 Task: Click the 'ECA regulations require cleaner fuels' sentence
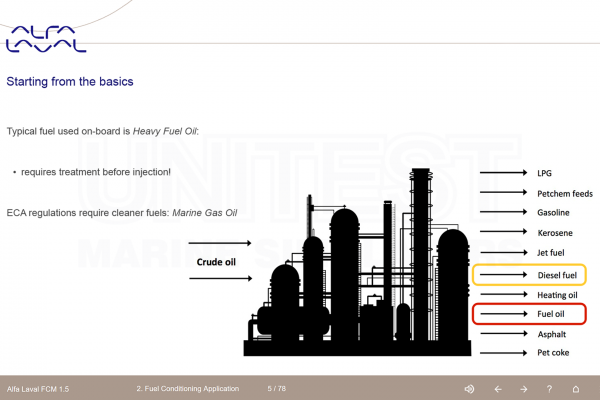(122, 213)
